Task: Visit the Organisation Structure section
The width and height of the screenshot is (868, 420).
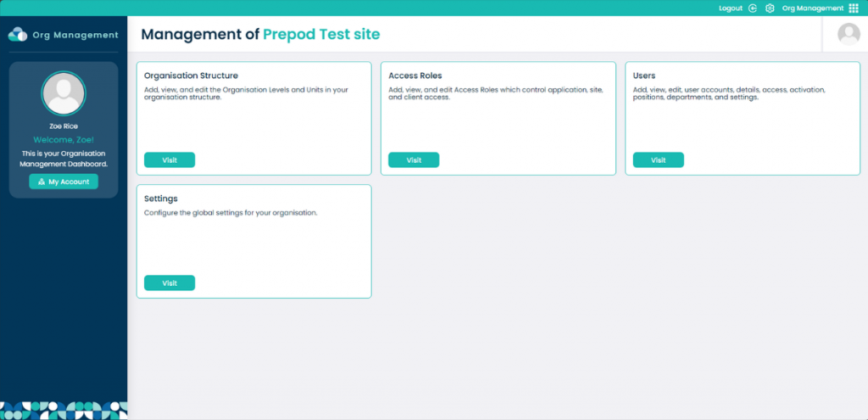Action: click(x=170, y=160)
